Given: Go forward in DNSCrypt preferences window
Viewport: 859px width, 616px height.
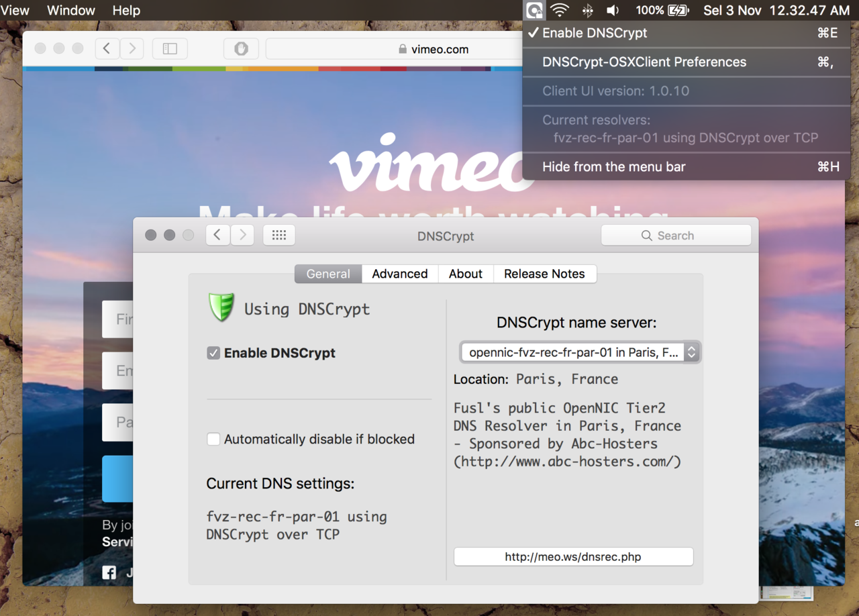Looking at the screenshot, I should 242,235.
